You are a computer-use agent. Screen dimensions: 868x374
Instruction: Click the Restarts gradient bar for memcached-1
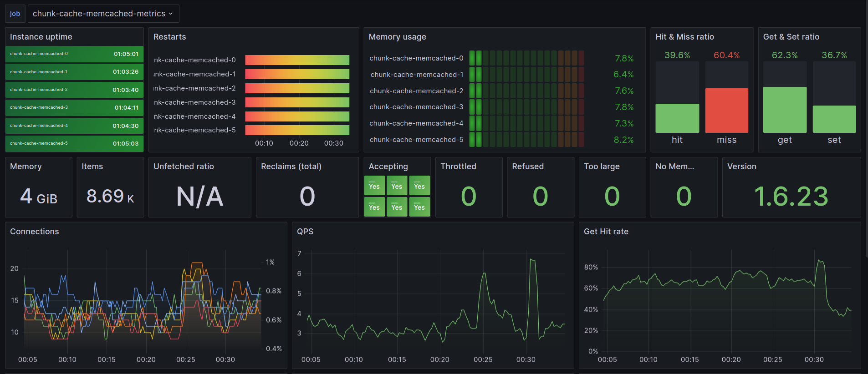pos(297,74)
